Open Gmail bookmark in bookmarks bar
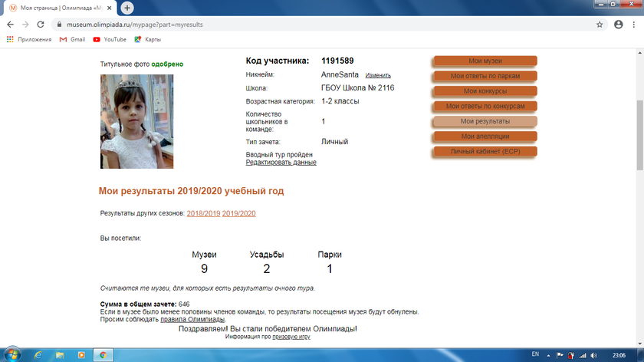The image size is (644, 362). pos(72,39)
